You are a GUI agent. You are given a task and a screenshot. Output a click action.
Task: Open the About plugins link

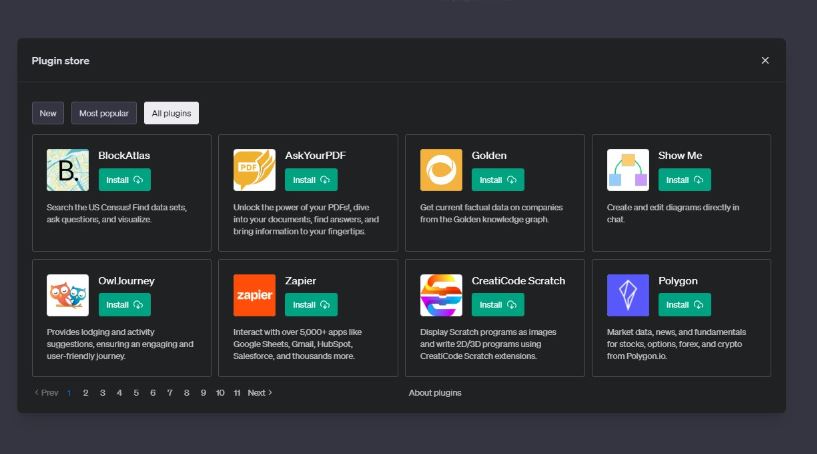tap(435, 392)
